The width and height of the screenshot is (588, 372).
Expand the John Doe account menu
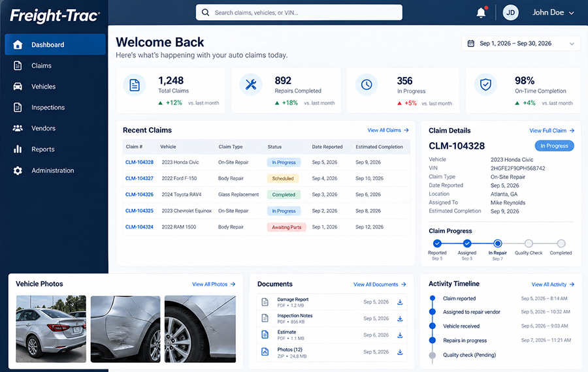click(x=553, y=13)
